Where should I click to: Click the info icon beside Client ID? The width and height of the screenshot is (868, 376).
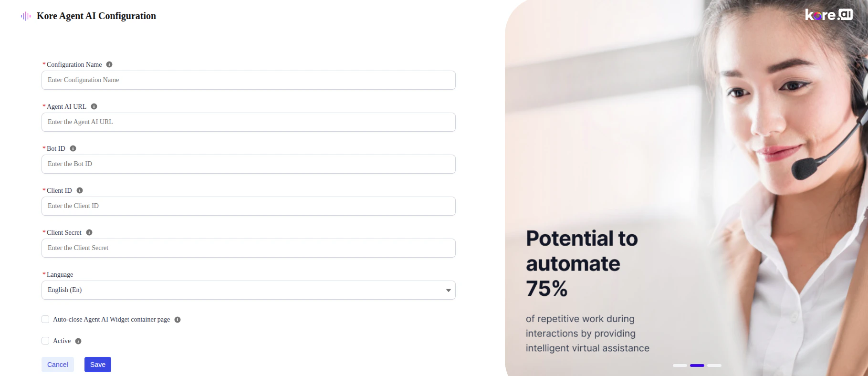pyautogui.click(x=79, y=190)
